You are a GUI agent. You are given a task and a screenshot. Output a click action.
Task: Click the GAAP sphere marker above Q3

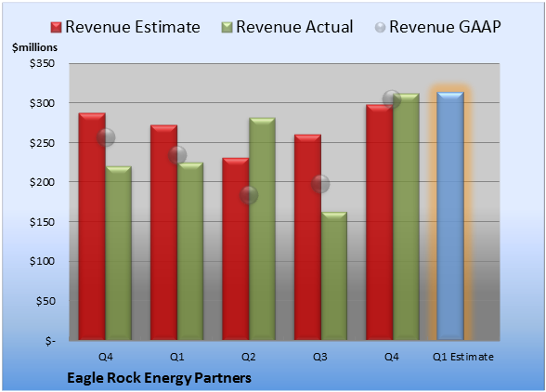click(320, 184)
